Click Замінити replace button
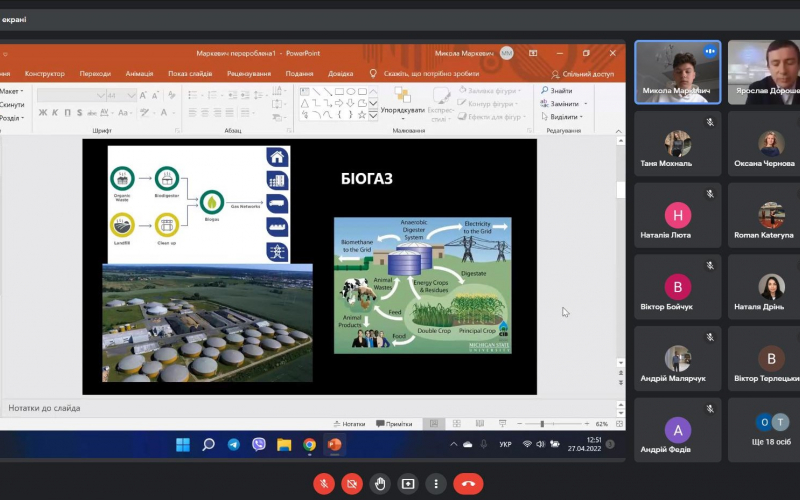The height and width of the screenshot is (500, 800). [563, 104]
